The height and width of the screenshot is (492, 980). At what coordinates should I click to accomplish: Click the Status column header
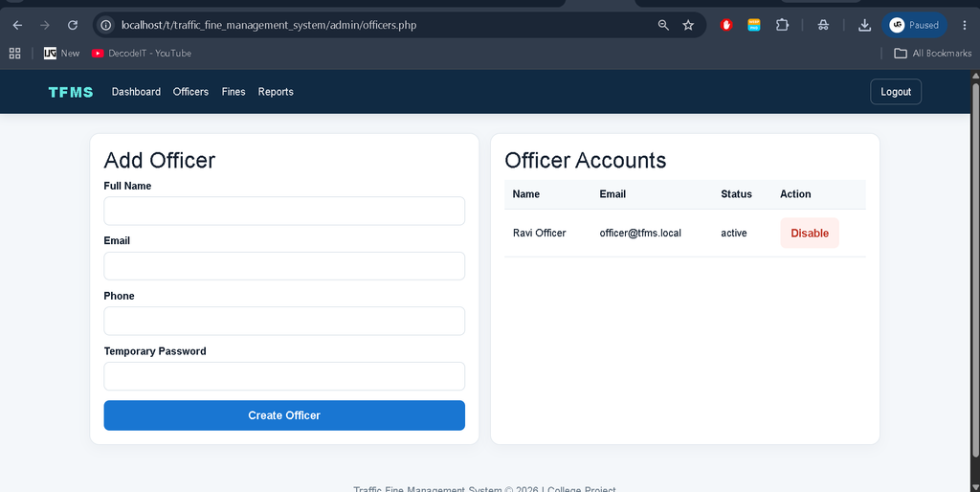(736, 194)
